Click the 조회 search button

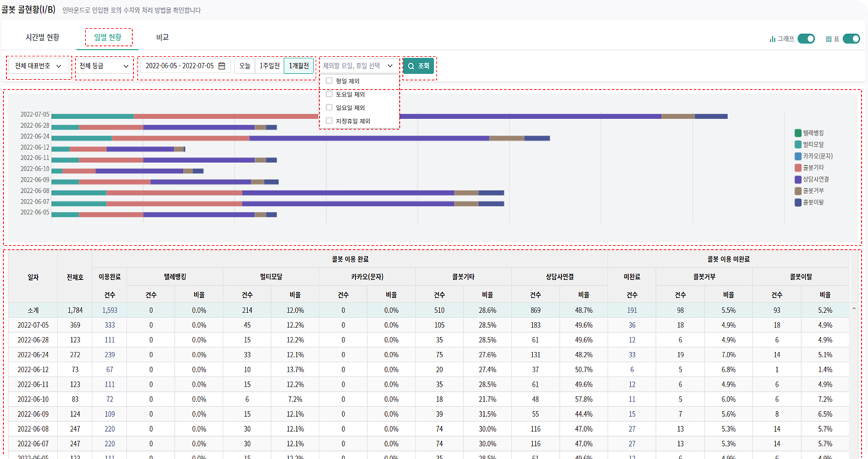coord(418,66)
